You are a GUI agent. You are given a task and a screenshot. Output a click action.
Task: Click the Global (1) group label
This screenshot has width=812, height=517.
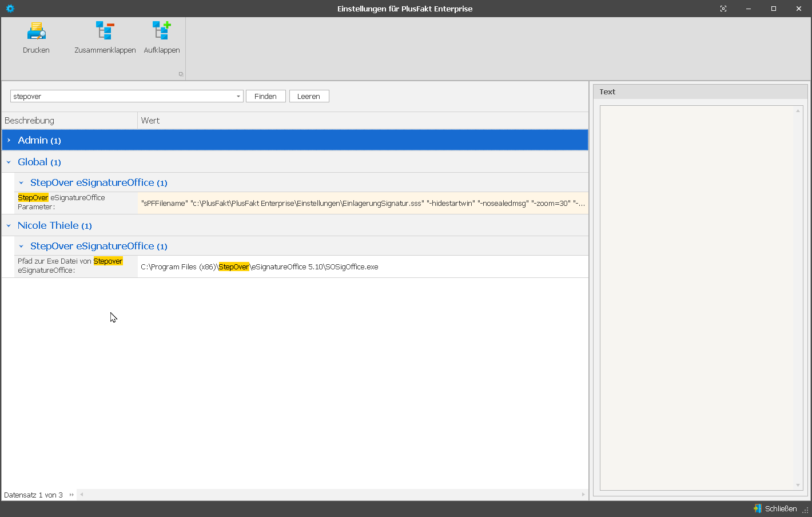pyautogui.click(x=39, y=162)
